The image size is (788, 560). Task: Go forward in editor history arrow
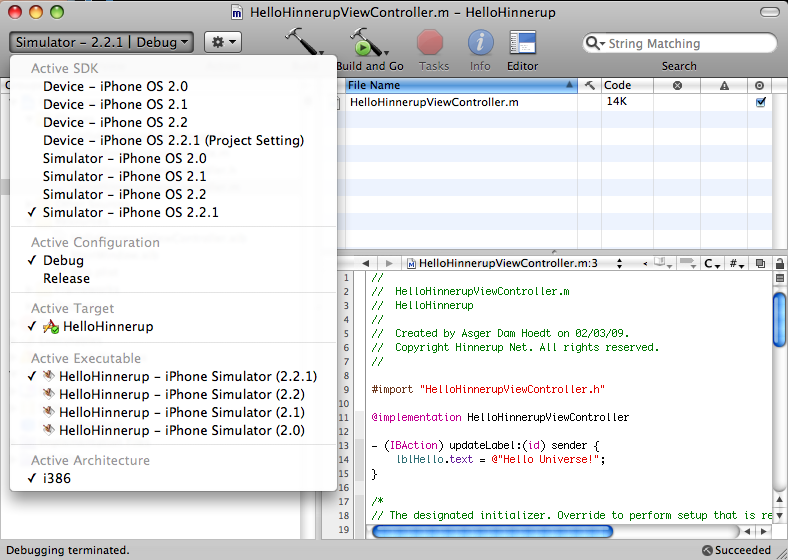point(388,263)
